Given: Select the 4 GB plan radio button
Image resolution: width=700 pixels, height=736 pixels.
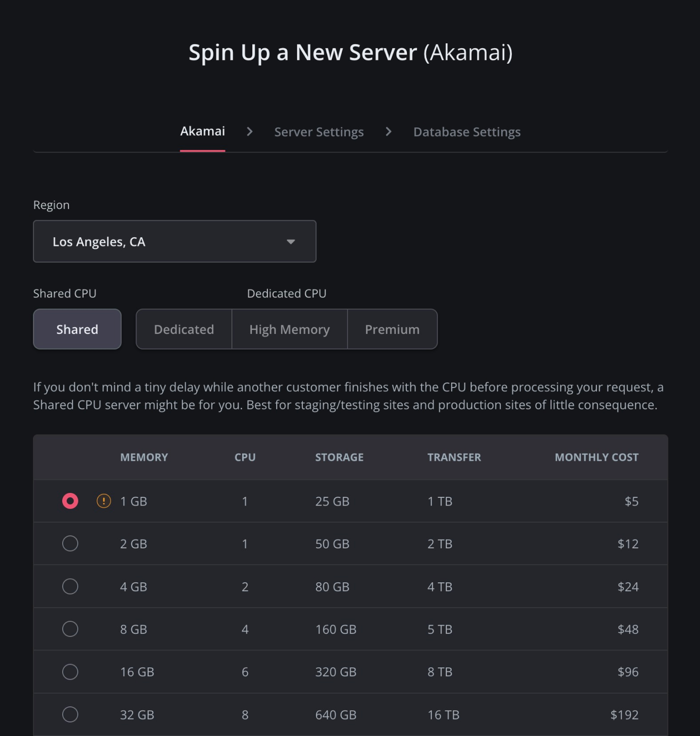Looking at the screenshot, I should tap(70, 586).
